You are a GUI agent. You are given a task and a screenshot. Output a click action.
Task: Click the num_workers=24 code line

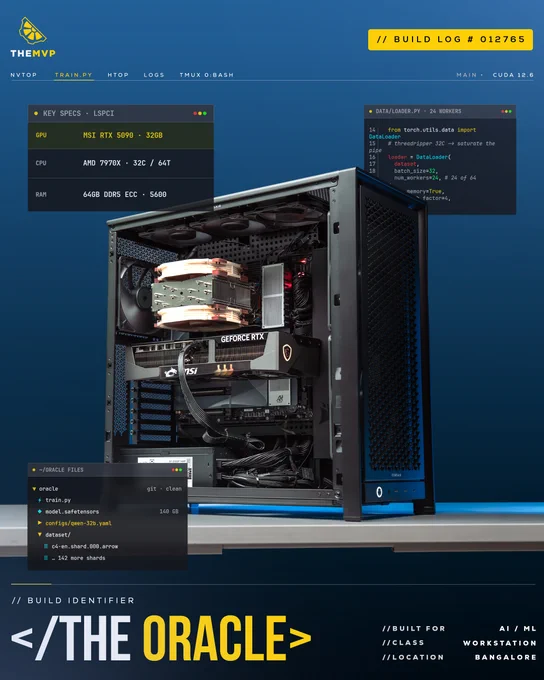(435, 178)
